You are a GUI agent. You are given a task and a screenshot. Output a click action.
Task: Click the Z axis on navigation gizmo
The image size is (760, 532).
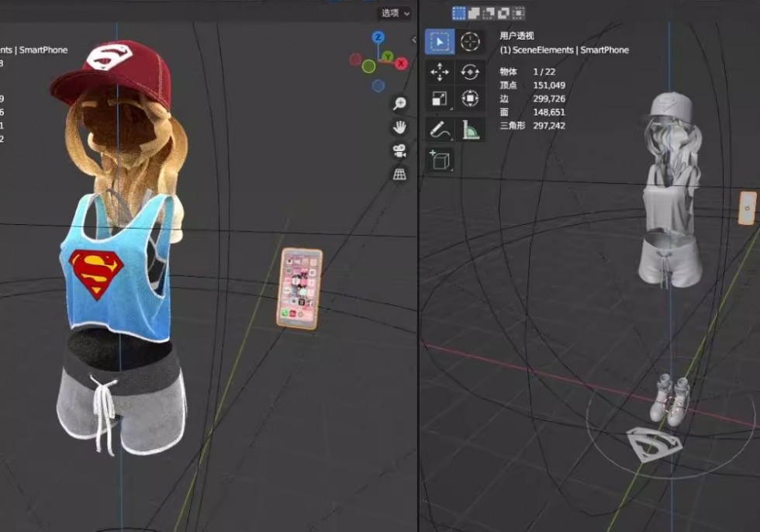click(x=378, y=37)
